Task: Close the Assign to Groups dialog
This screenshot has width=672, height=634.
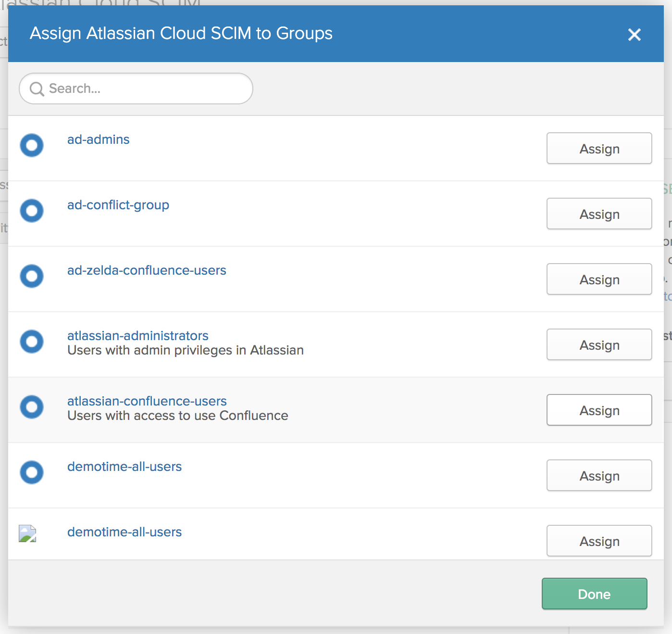Action: coord(635,35)
